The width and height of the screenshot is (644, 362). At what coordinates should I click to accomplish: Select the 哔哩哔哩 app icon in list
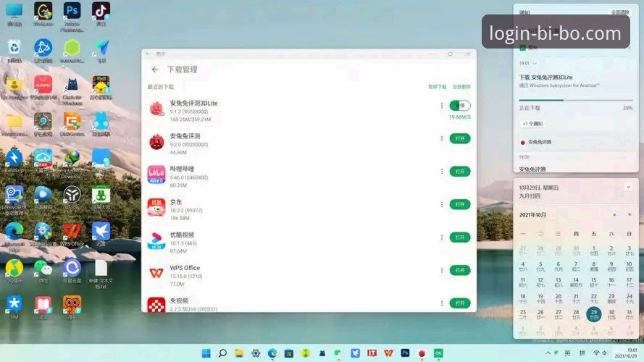click(156, 174)
